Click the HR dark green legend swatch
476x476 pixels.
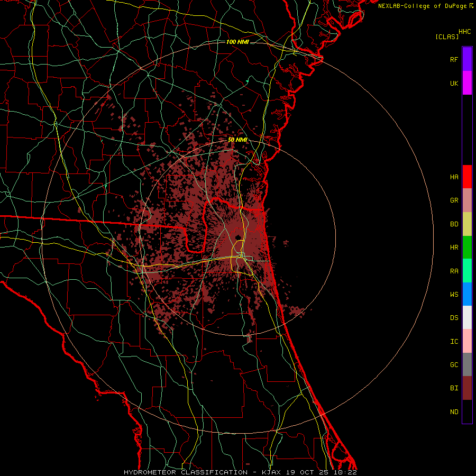tap(467, 248)
